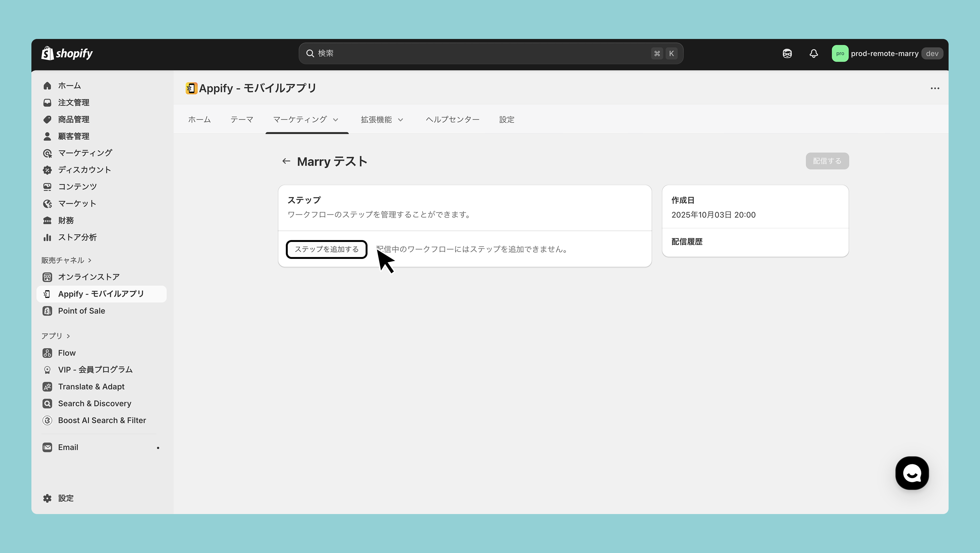Screen dimensions: 980x553
Task: Open the Sidekick assistant icon in the header
Action: pyautogui.click(x=787, y=54)
